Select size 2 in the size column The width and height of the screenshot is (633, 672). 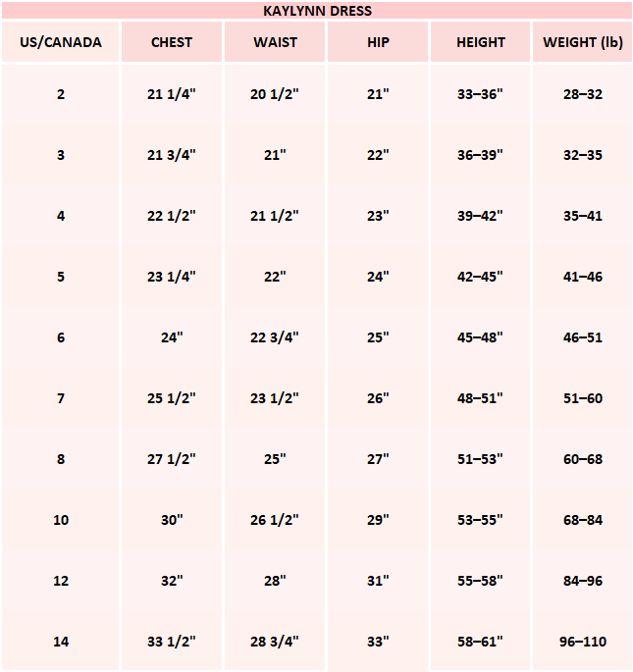61,94
